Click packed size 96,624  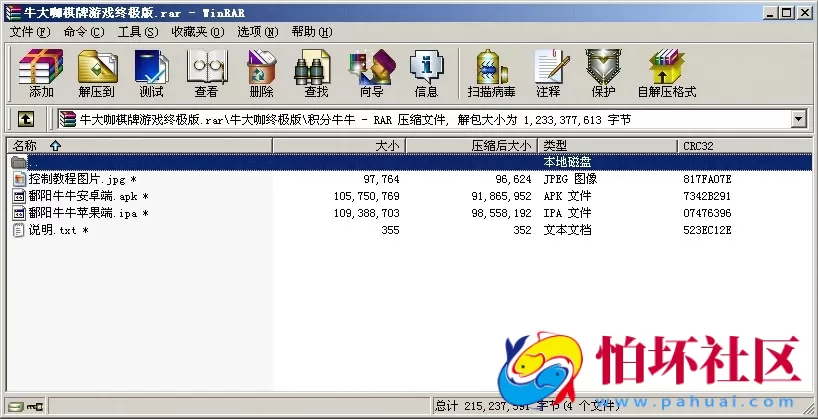pos(513,179)
